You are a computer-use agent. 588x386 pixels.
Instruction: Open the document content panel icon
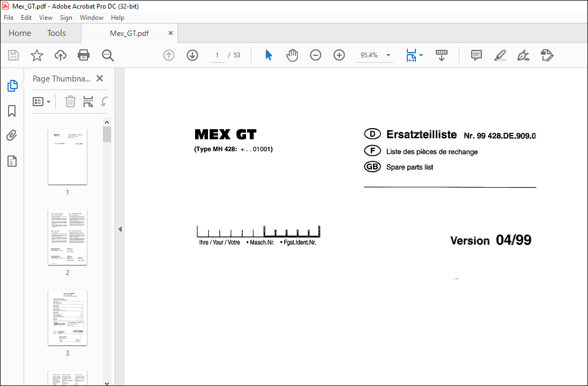point(12,161)
